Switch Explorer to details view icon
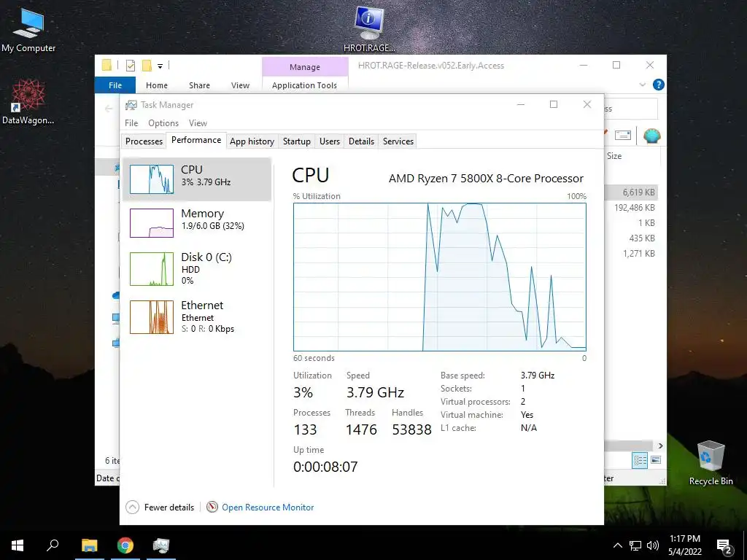The width and height of the screenshot is (747, 560). point(640,460)
